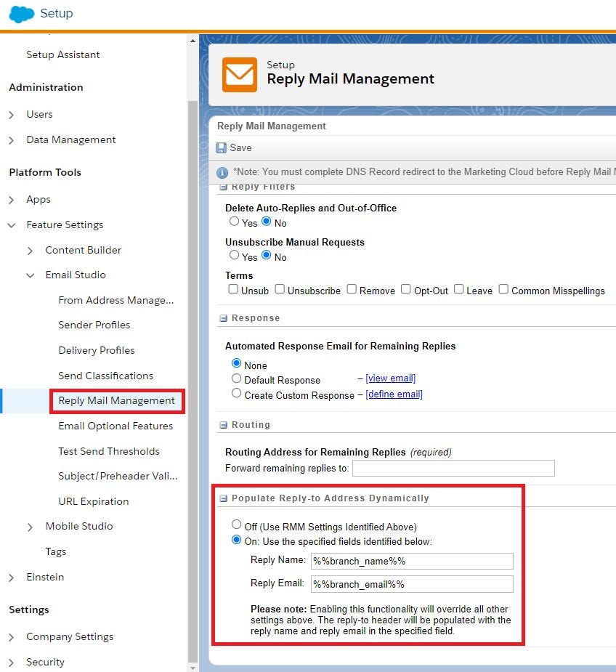Viewport: 616px width, 672px height.
Task: Open the define email link
Action: click(x=394, y=394)
